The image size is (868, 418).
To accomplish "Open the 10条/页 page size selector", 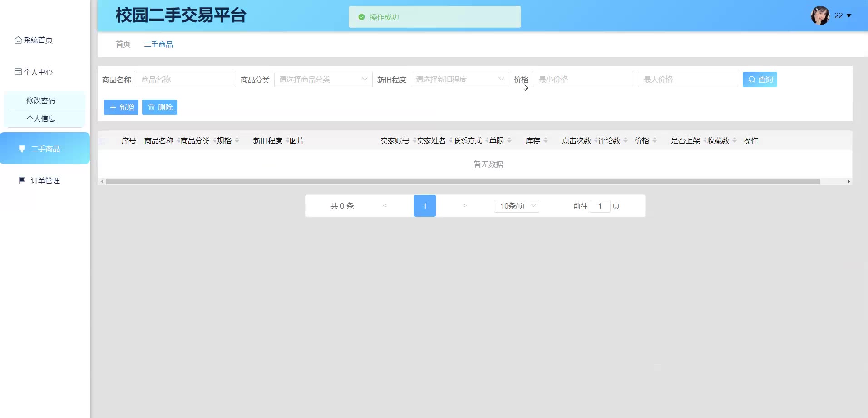I will click(516, 206).
